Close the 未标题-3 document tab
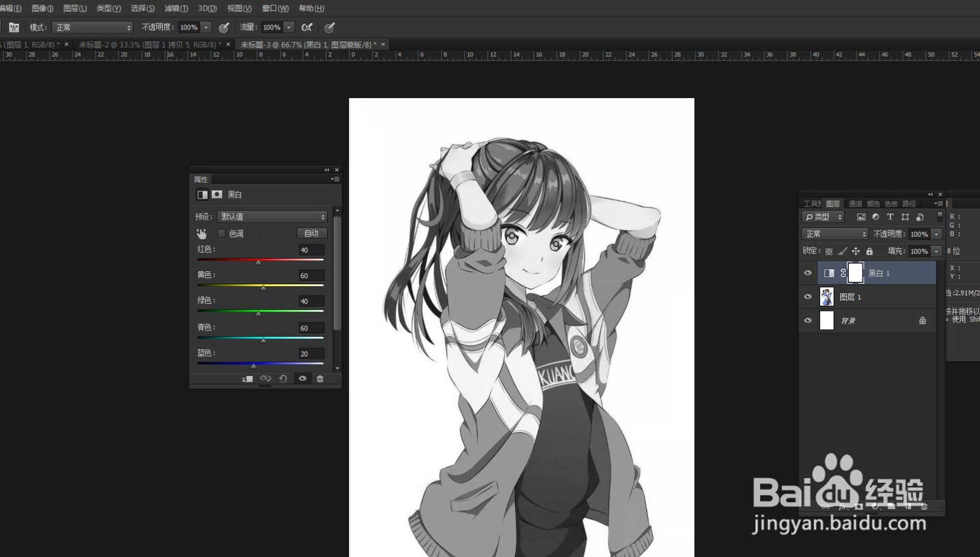Screen dimensions: 980x557 point(383,44)
